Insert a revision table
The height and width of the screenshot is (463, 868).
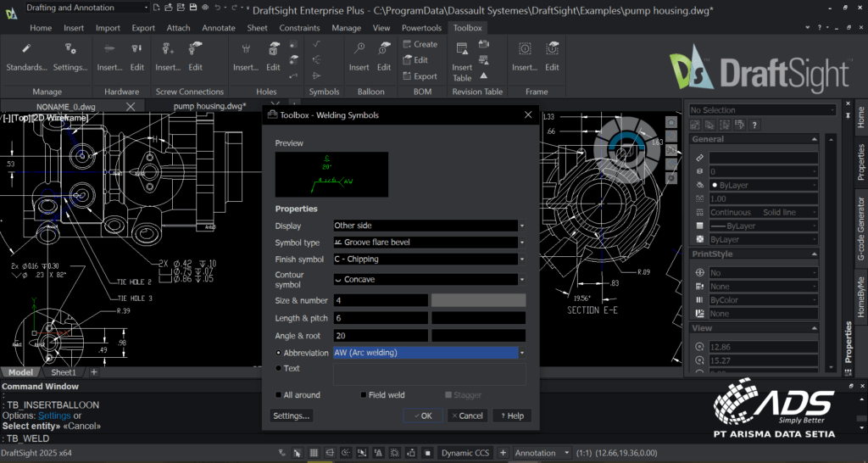click(462, 61)
